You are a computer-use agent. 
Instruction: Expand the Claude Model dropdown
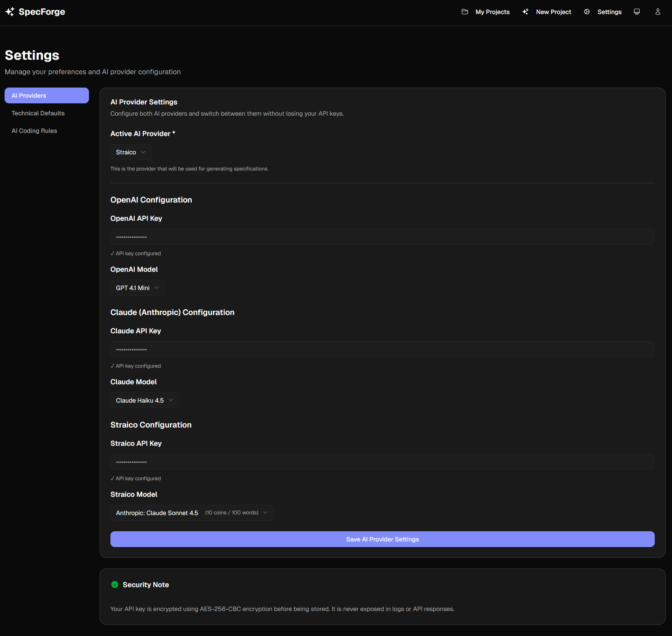[x=145, y=400]
